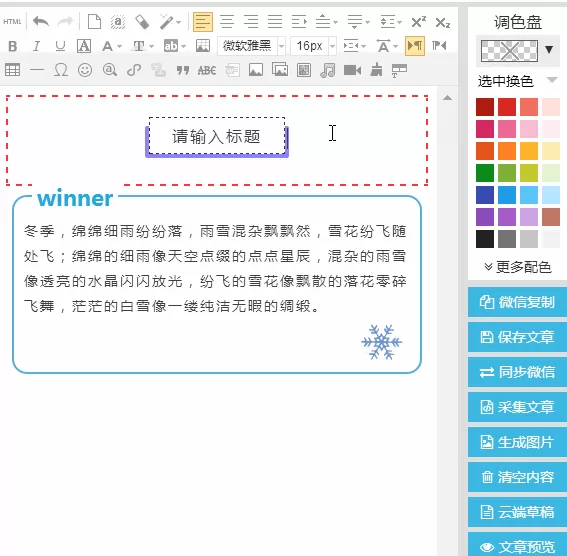The height and width of the screenshot is (556, 567).
Task: Clear formatting with eraser icon
Action: tap(142, 22)
